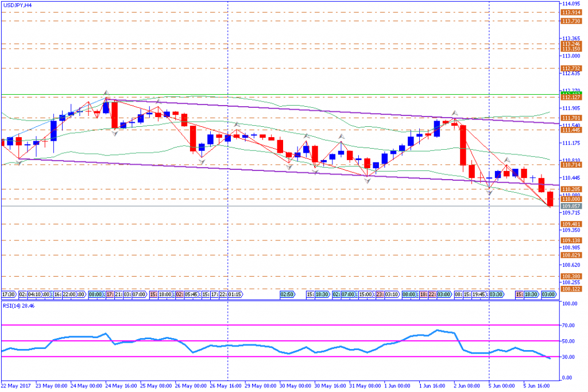Viewport: 588px width, 392px height.
Task: Click the 108.122 price level tag
Action: (x=571, y=289)
